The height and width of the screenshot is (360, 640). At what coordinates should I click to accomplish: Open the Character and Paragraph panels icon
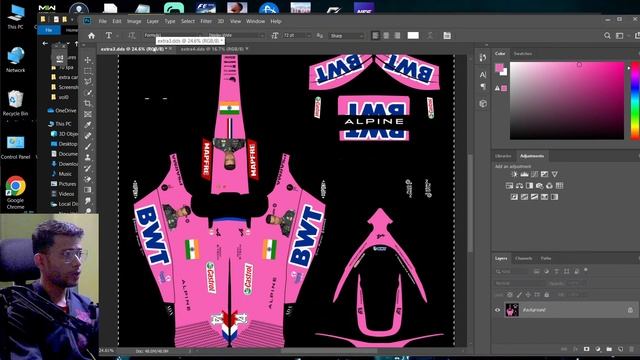447,36
